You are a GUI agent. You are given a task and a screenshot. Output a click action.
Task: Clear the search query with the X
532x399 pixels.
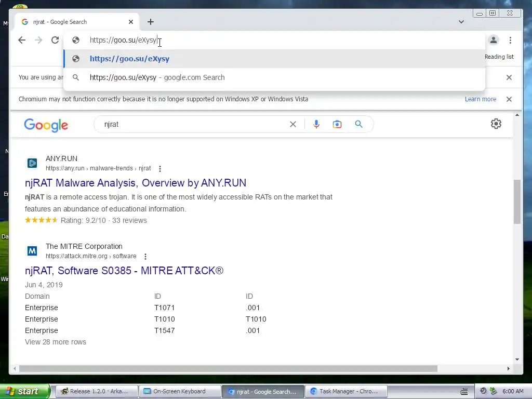293,124
